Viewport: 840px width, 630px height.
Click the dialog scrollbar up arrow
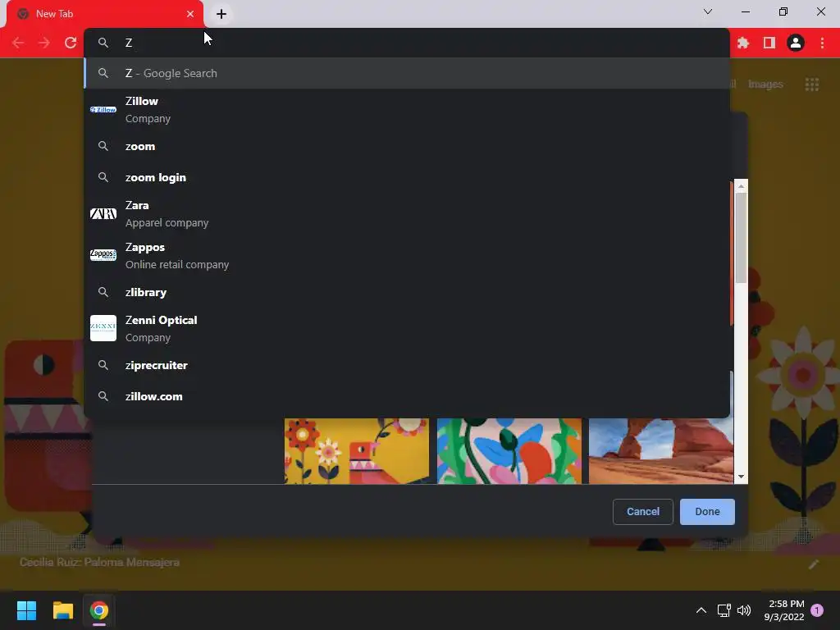pos(741,186)
